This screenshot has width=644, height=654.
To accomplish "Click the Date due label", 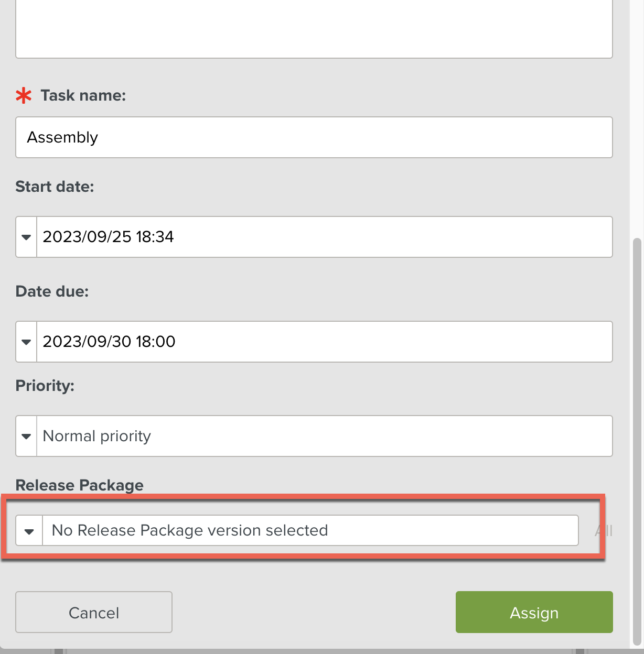I will (x=52, y=291).
